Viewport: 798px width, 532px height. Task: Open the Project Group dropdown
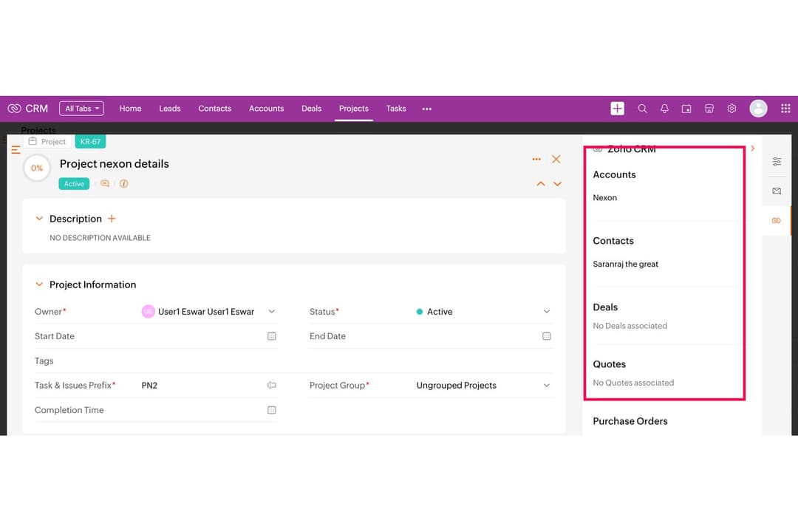pyautogui.click(x=547, y=386)
